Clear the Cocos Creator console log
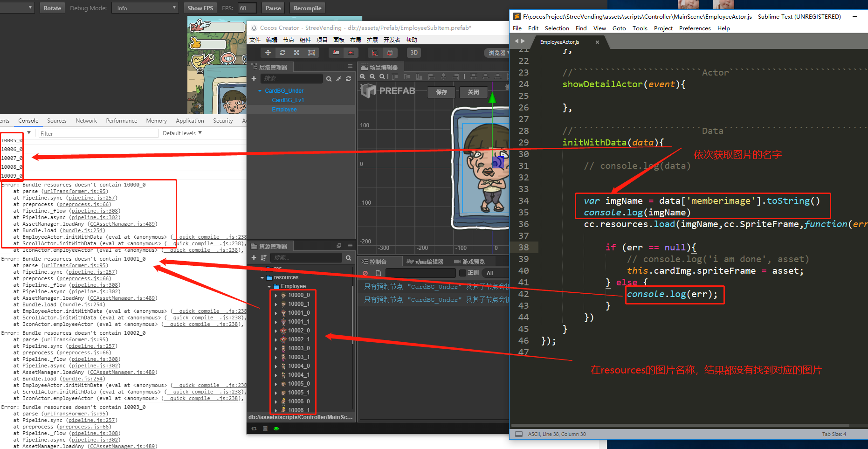The width and height of the screenshot is (868, 449). (x=365, y=273)
